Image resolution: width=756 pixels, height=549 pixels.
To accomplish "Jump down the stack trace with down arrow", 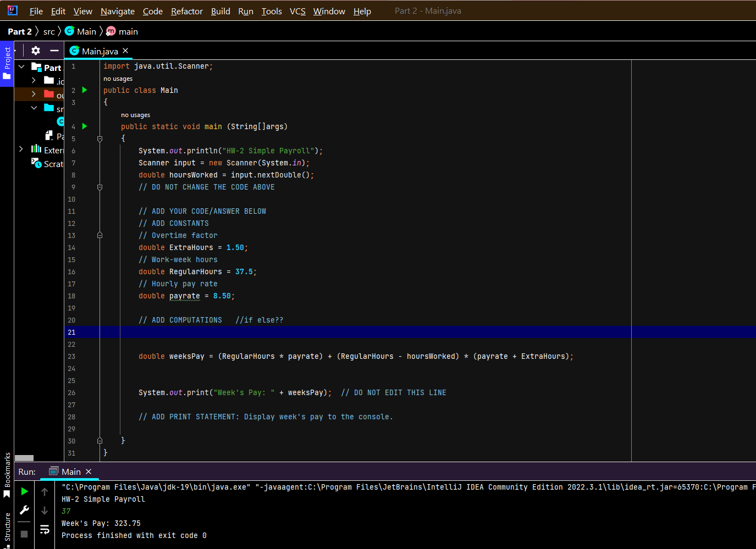I will [x=45, y=511].
